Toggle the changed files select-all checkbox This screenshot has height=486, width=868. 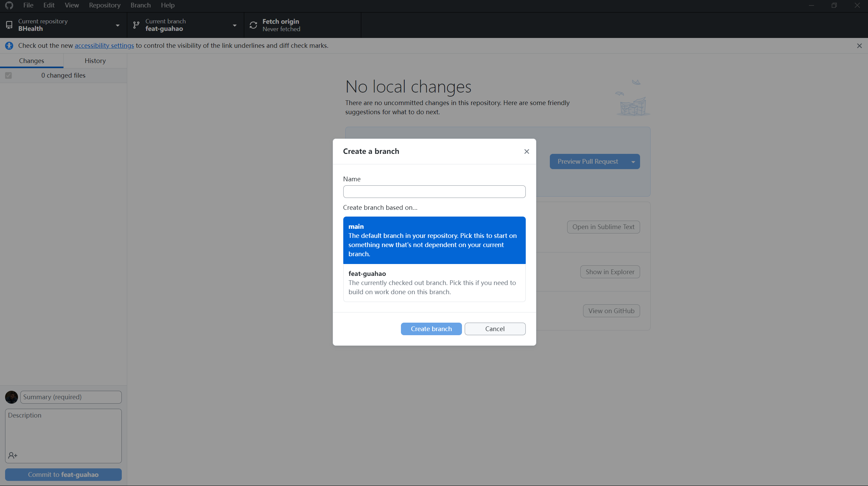point(8,76)
